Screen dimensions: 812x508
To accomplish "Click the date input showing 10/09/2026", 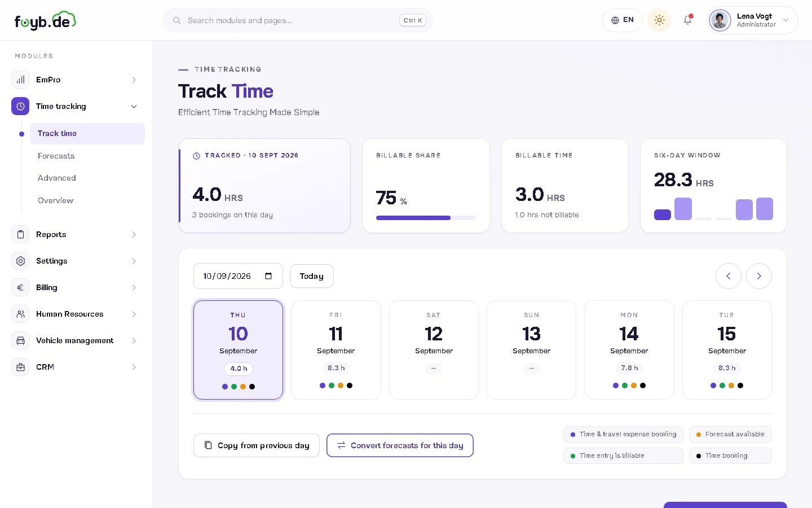I will pos(238,276).
